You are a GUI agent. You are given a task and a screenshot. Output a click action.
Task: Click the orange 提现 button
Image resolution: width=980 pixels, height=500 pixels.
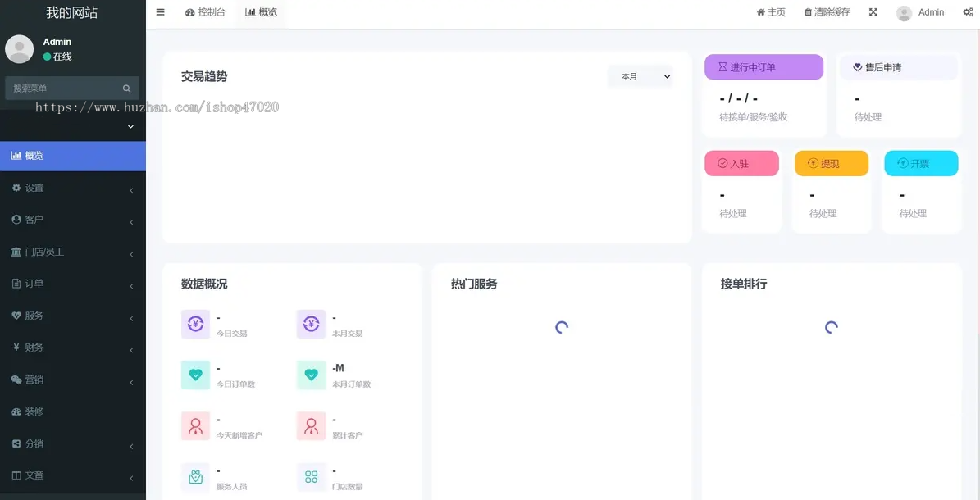pos(832,163)
